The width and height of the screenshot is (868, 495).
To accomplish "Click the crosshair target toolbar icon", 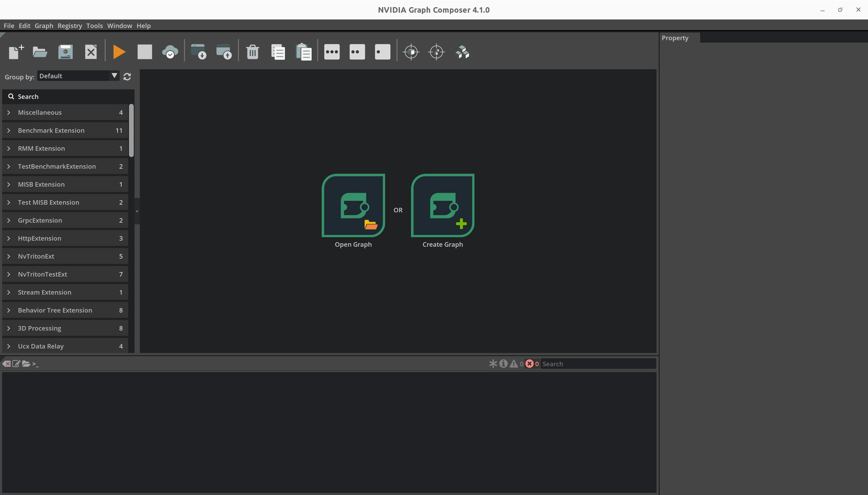I will tap(437, 52).
